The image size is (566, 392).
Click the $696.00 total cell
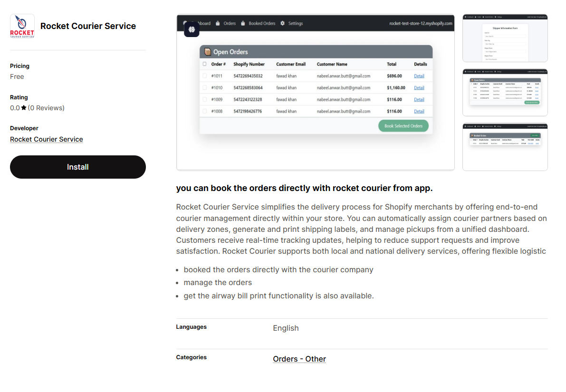click(x=394, y=76)
